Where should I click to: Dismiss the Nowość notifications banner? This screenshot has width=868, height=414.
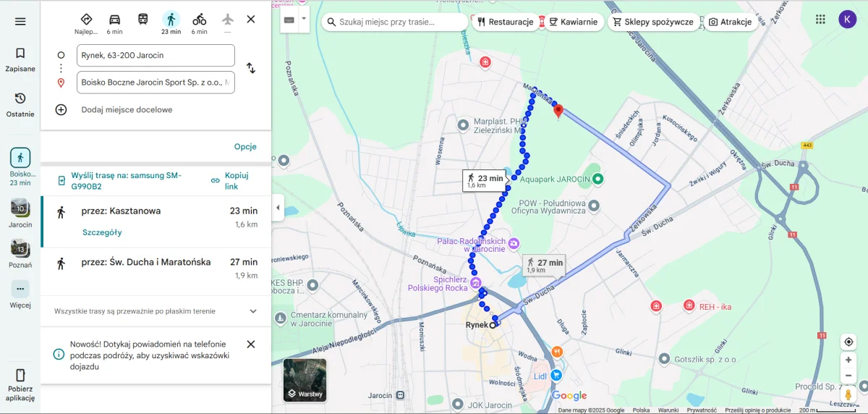tap(251, 345)
